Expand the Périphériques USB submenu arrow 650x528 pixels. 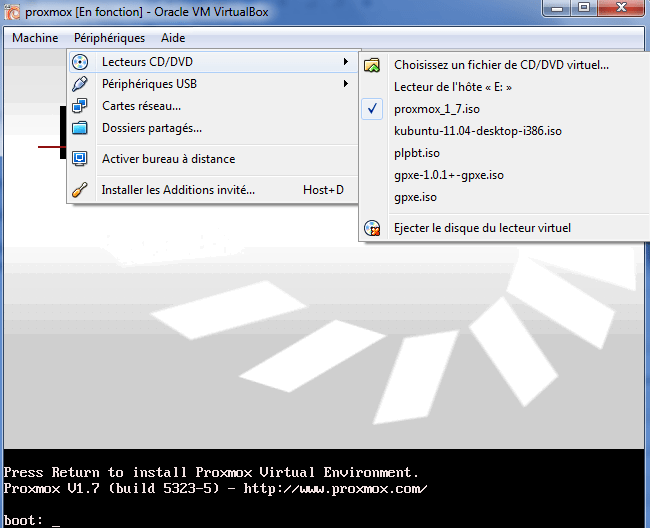[x=346, y=84]
